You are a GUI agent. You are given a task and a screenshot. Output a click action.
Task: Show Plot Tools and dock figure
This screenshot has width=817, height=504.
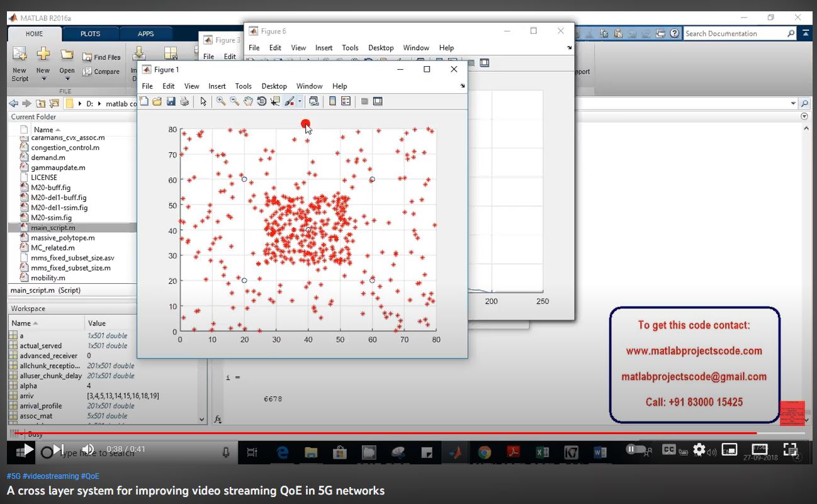click(378, 101)
